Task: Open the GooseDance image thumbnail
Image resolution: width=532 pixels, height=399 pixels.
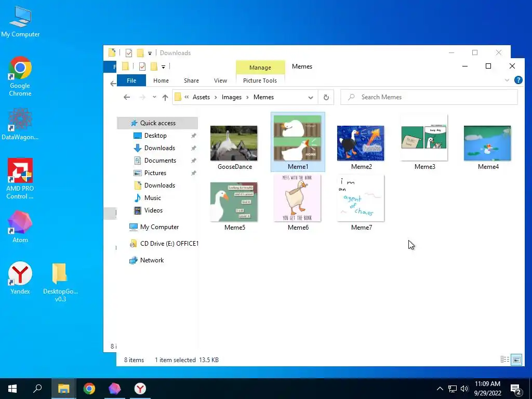Action: coord(234,143)
